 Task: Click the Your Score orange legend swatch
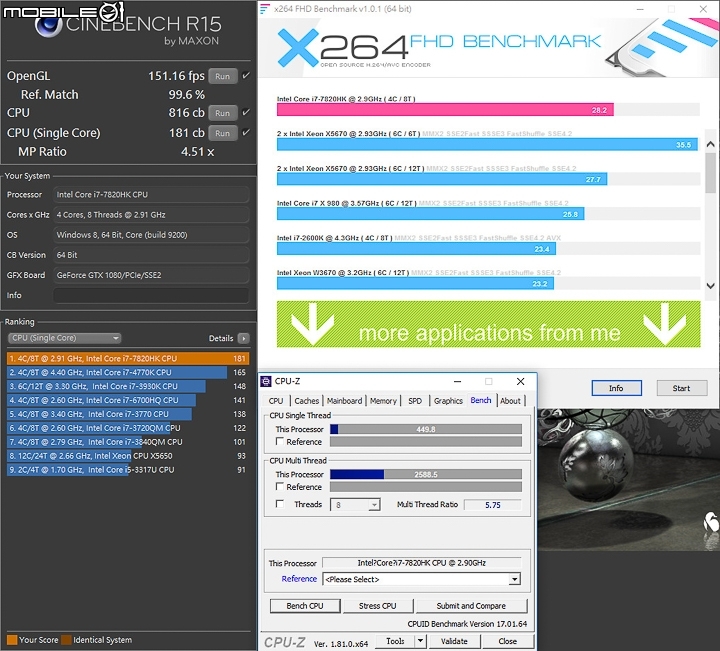tap(12, 640)
